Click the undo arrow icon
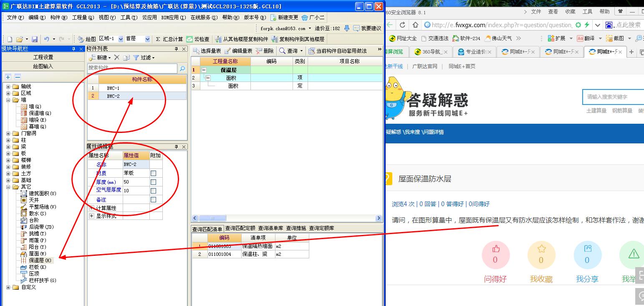This screenshot has height=306, width=644. pos(46,39)
